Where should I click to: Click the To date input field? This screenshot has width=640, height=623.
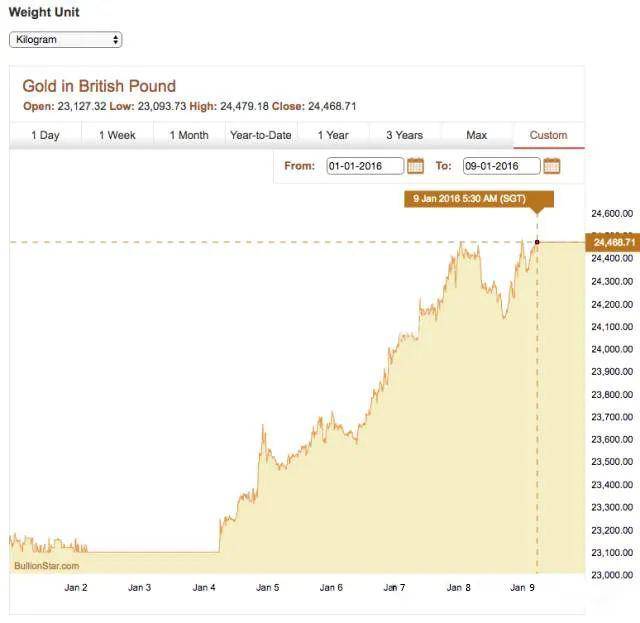[x=501, y=166]
